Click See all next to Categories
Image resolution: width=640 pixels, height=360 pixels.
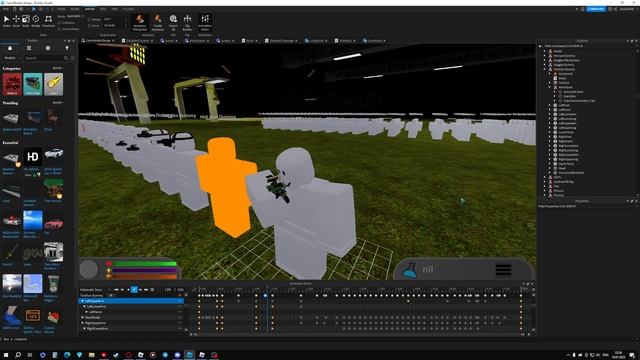[x=58, y=68]
